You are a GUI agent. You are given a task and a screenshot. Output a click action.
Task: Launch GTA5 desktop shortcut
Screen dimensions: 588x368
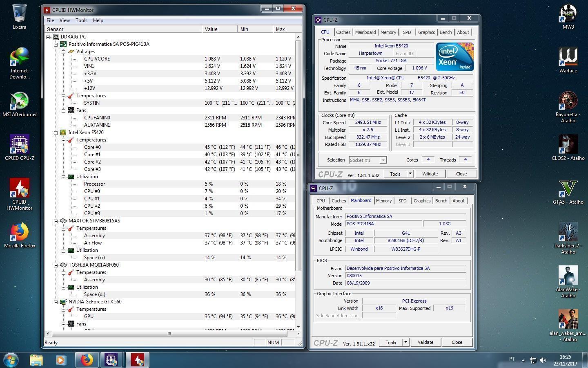click(568, 191)
